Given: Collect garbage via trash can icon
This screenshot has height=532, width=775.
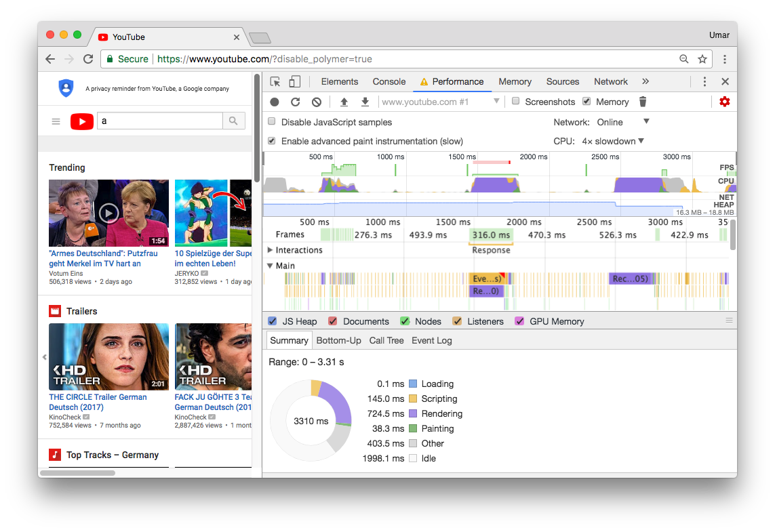Looking at the screenshot, I should click(x=643, y=102).
